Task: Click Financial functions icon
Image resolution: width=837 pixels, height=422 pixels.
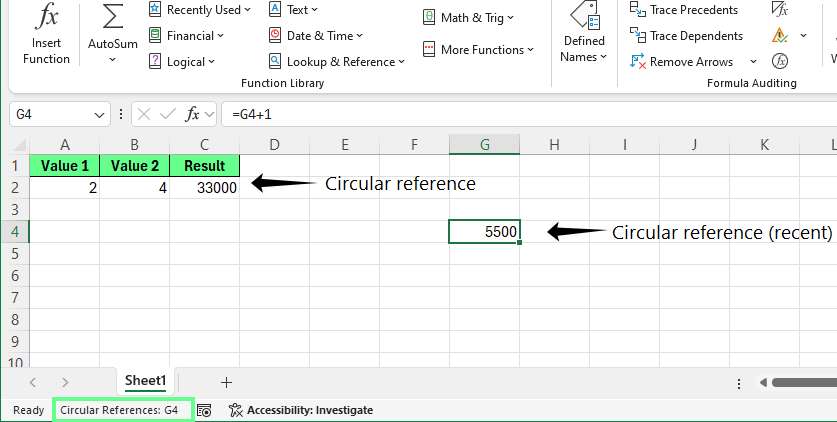Action: coord(155,35)
